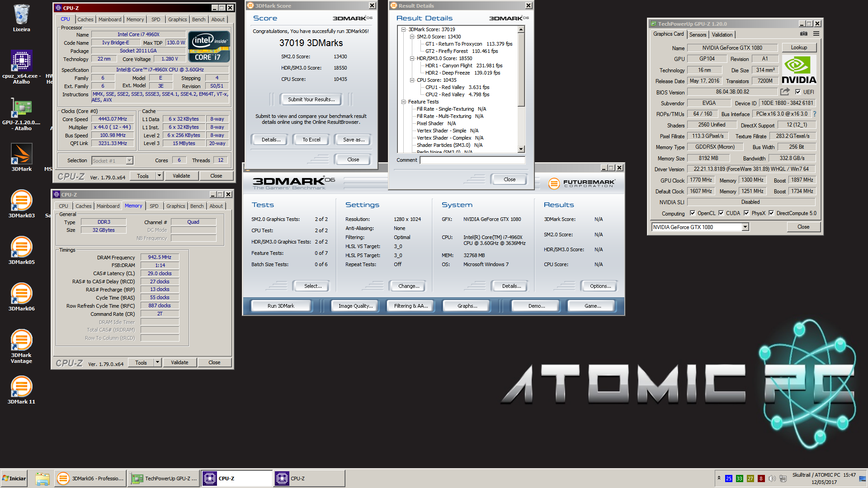Open Tools dropdown arrow in CPU-Z Memory window
Viewport: 868px width, 488px height.
pyautogui.click(x=157, y=362)
